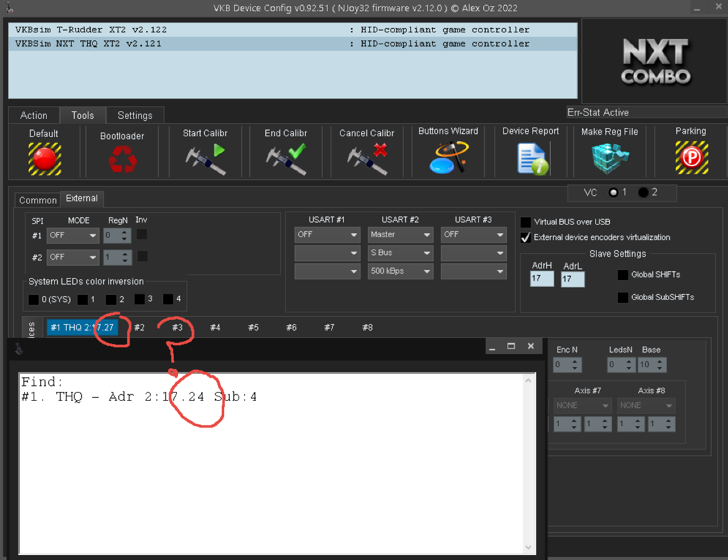Toggle External device encoders virtualization checkbox

point(526,238)
